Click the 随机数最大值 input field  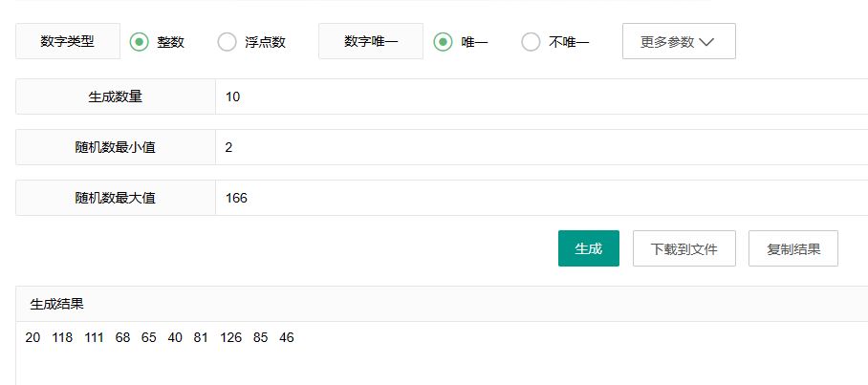tap(541, 198)
